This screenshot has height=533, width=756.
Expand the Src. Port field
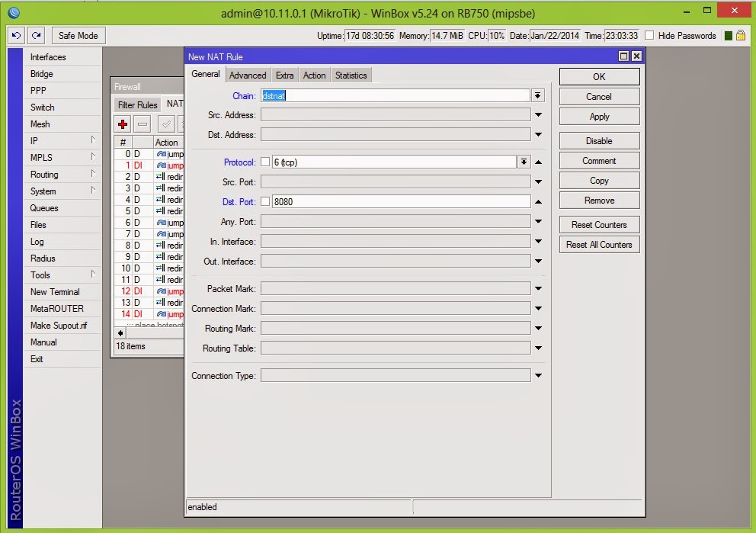(539, 181)
